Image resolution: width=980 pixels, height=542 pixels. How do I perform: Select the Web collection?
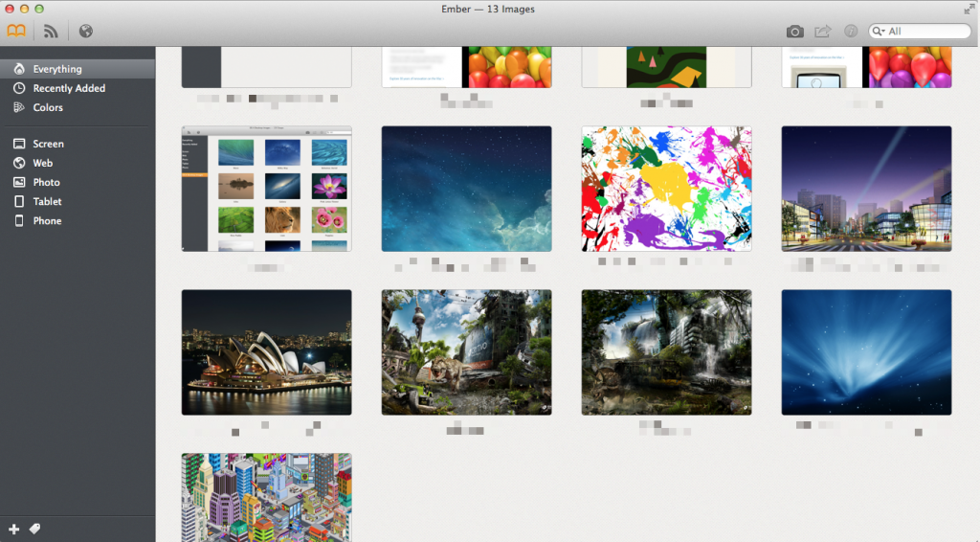point(43,163)
